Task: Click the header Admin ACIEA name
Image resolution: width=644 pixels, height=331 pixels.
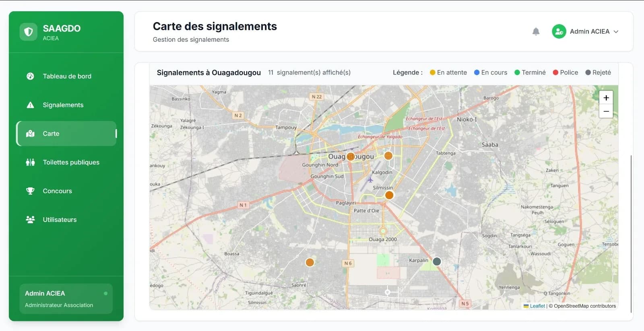Action: 590,31
